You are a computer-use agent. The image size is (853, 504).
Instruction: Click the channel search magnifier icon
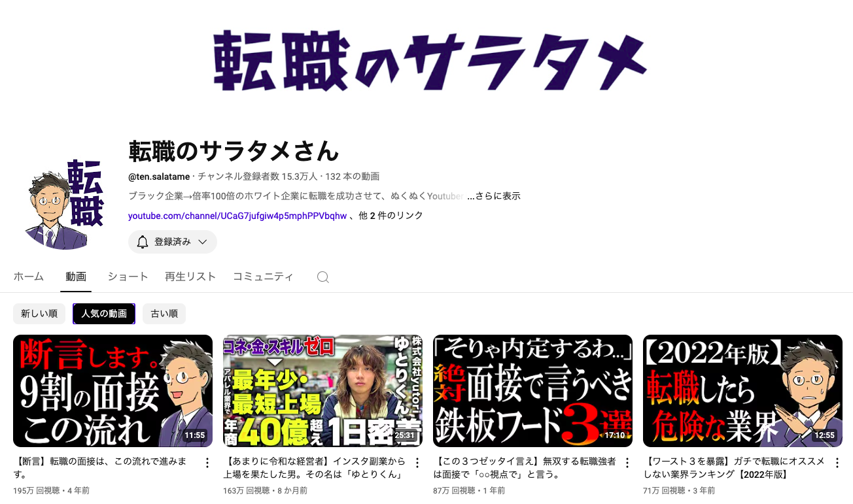(x=322, y=277)
